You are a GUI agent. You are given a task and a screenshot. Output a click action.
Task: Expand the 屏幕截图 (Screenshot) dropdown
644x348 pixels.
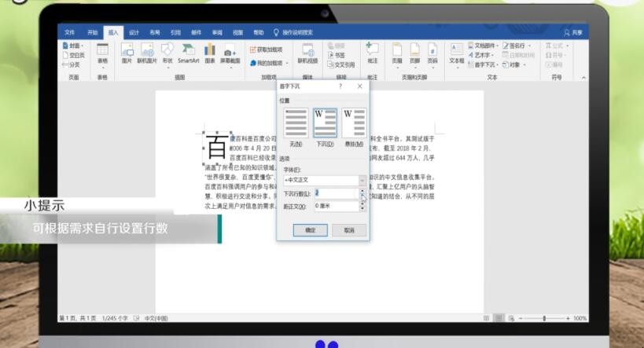pyautogui.click(x=230, y=53)
